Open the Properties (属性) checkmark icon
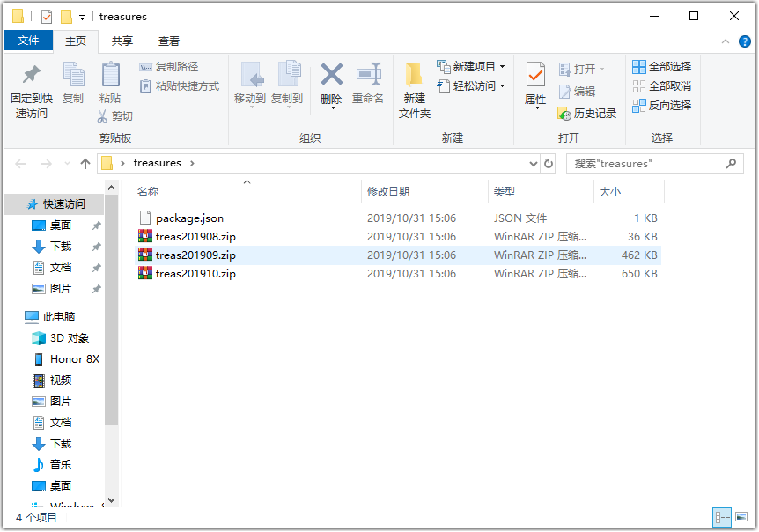Image resolution: width=759 pixels, height=532 pixels. [535, 74]
